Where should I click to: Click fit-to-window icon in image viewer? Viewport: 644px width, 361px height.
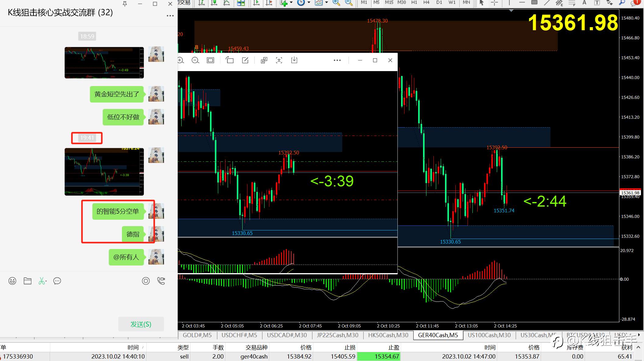pos(210,60)
